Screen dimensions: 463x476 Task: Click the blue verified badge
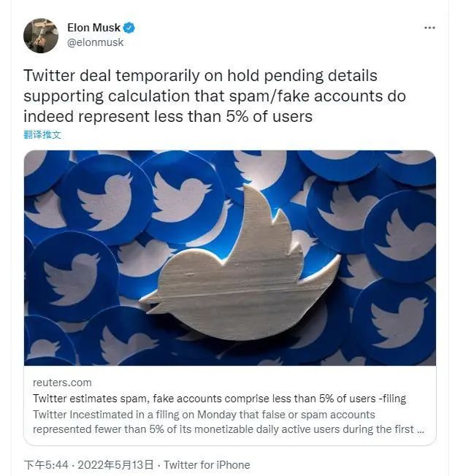129,28
